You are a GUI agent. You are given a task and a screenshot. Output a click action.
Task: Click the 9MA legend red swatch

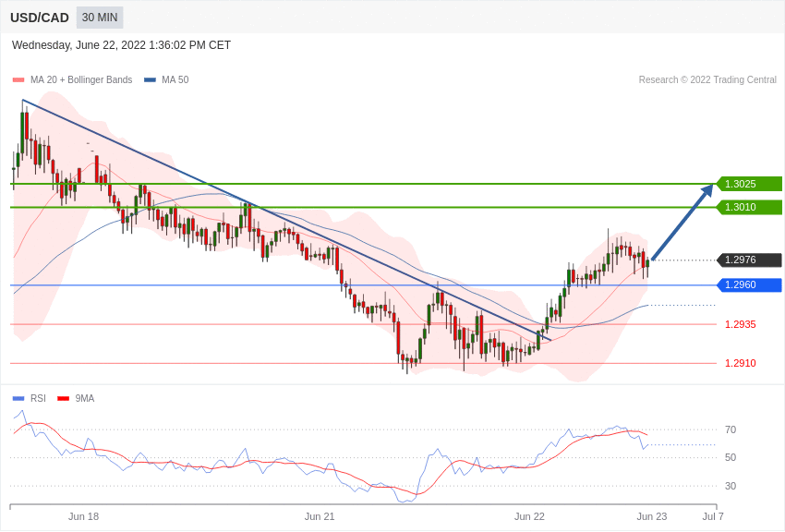pos(63,398)
